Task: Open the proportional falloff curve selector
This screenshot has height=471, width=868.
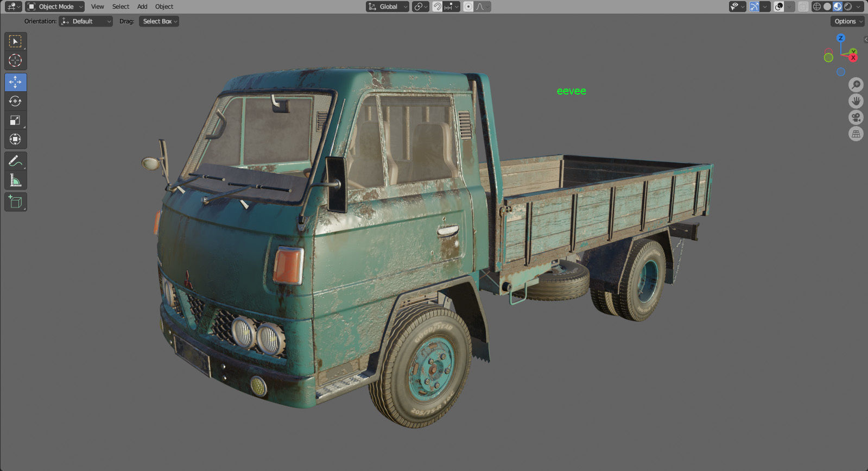Action: tap(483, 7)
